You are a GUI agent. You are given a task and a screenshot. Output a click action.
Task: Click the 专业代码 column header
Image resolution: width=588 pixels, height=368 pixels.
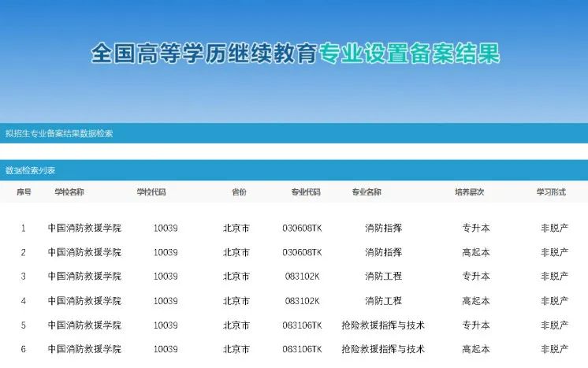pyautogui.click(x=306, y=191)
